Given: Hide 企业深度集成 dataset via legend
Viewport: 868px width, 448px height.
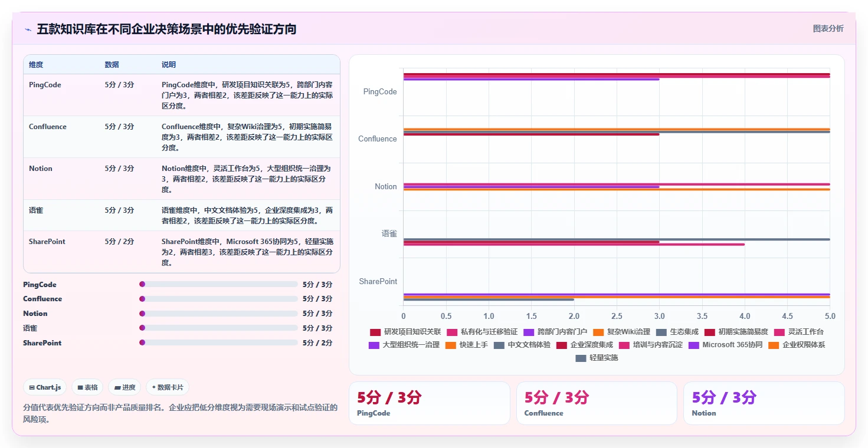Looking at the screenshot, I should [x=585, y=345].
